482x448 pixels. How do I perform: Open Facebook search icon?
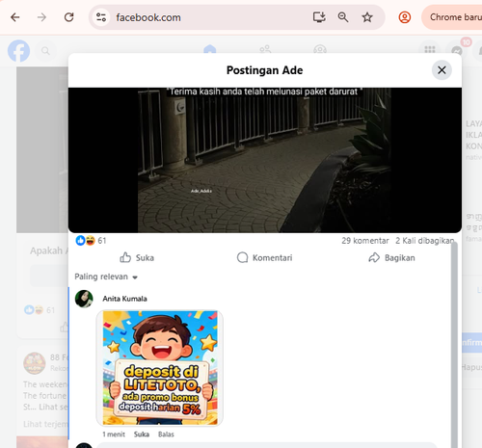tap(45, 51)
